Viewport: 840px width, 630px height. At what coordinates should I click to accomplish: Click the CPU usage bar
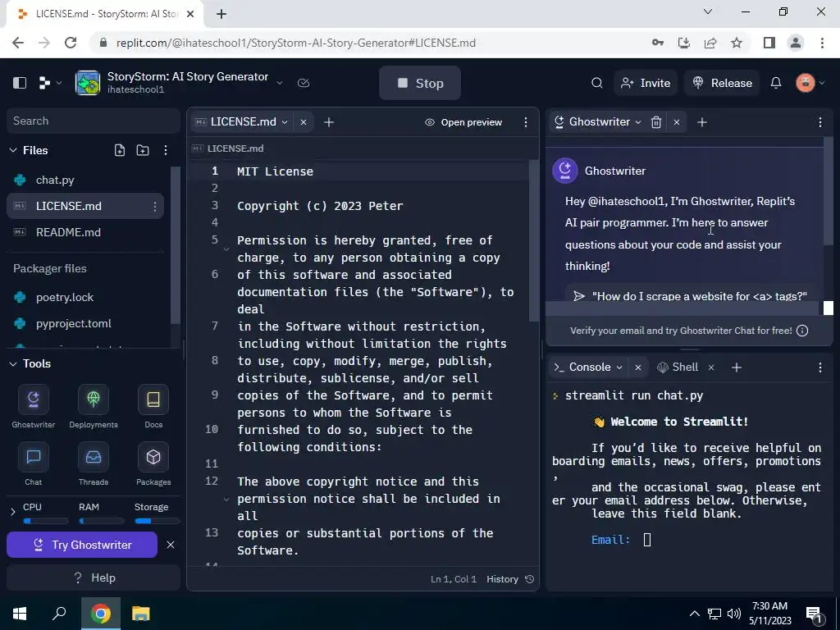tap(46, 521)
